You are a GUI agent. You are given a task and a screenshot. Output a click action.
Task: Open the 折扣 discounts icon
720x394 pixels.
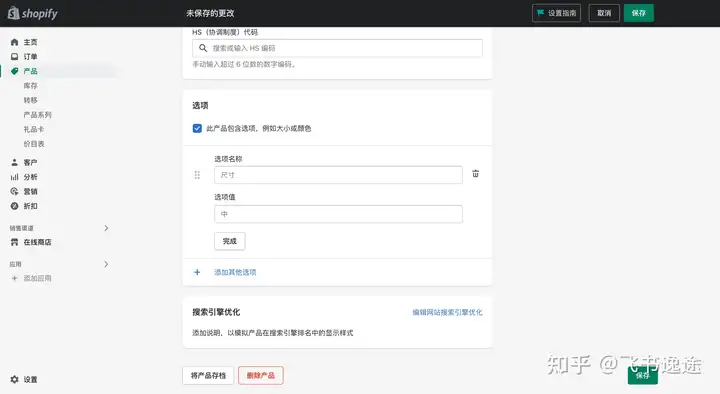(x=14, y=206)
